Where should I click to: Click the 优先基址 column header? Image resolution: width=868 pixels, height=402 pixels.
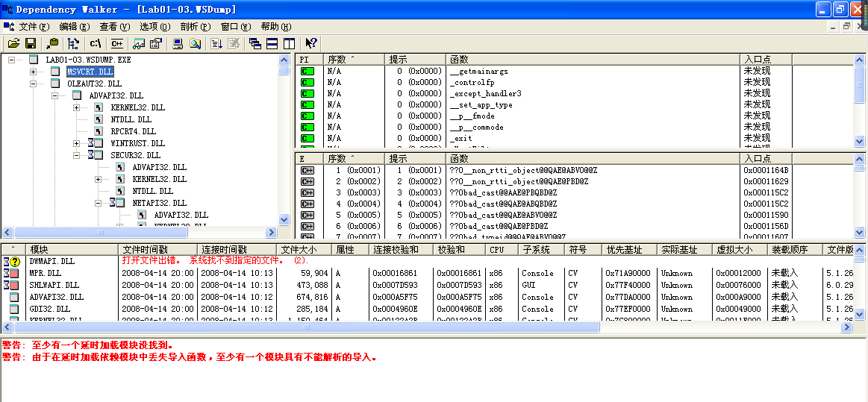click(x=629, y=250)
